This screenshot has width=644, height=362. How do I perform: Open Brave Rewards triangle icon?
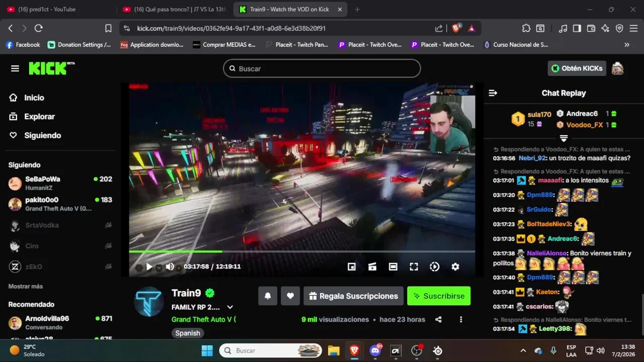tap(471, 29)
